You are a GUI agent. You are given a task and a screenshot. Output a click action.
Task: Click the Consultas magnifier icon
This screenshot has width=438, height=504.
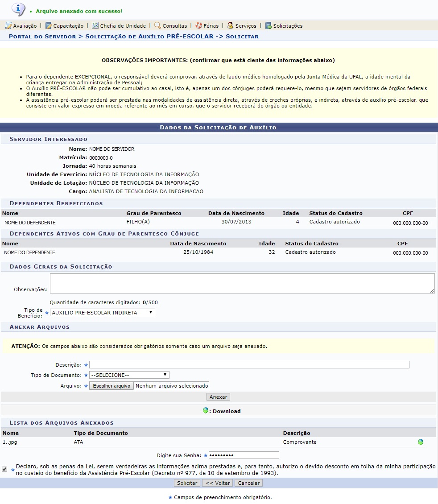157,26
